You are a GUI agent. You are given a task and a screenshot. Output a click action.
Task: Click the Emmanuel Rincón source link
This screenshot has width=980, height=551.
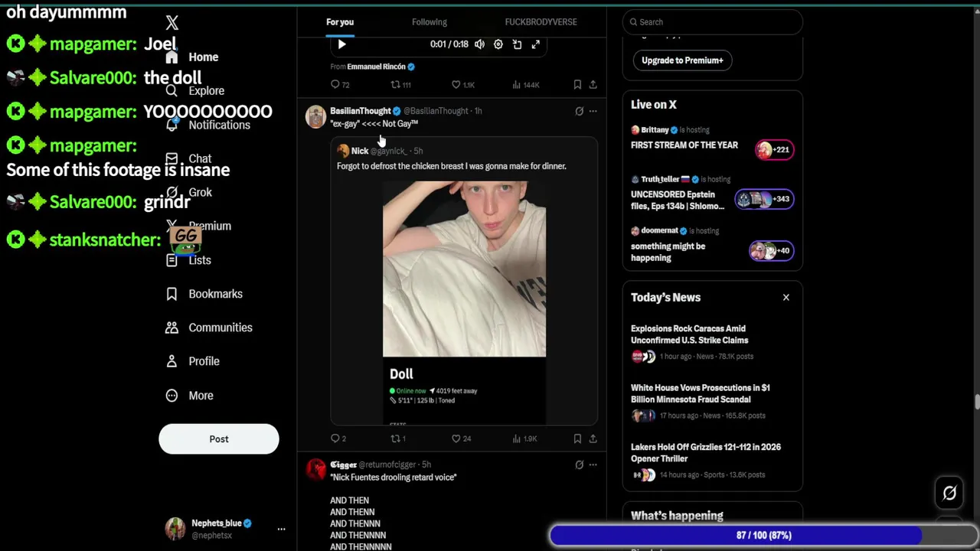coord(381,67)
